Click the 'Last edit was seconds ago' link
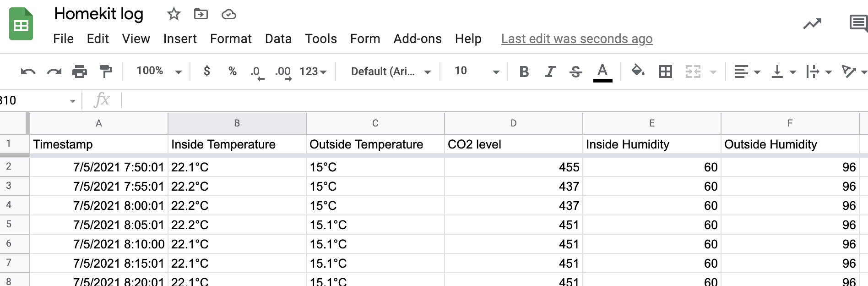 tap(576, 39)
